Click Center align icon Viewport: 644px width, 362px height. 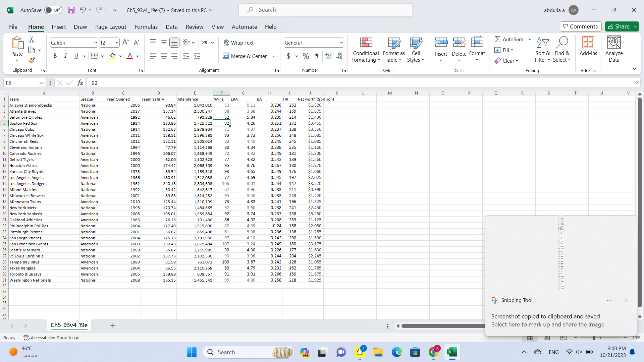(164, 56)
